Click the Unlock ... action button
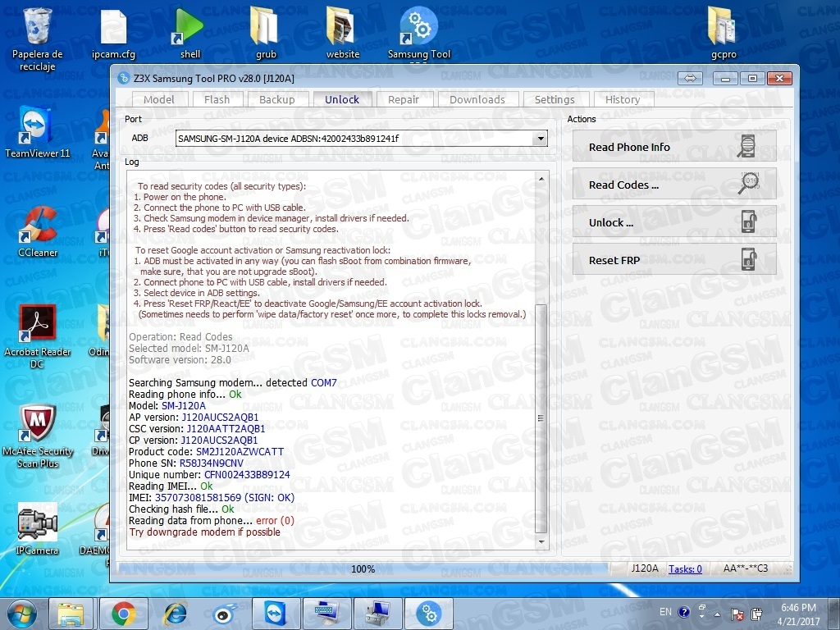Image resolution: width=840 pixels, height=630 pixels. (x=674, y=221)
